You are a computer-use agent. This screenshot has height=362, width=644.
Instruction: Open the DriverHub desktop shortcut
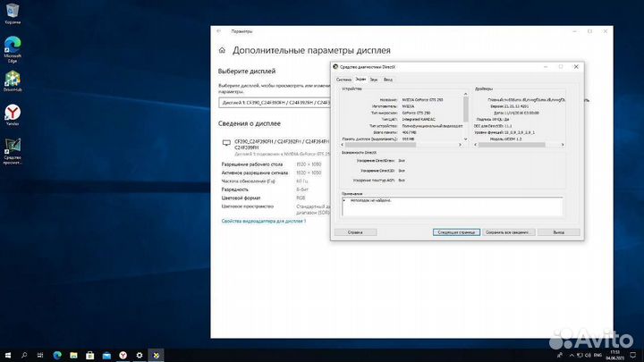tap(13, 80)
